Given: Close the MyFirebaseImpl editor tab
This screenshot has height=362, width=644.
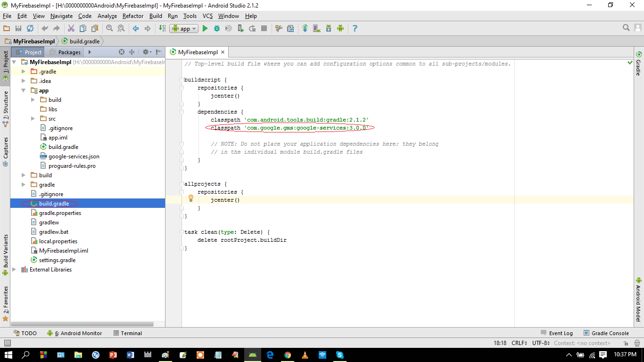Looking at the screenshot, I should (223, 52).
